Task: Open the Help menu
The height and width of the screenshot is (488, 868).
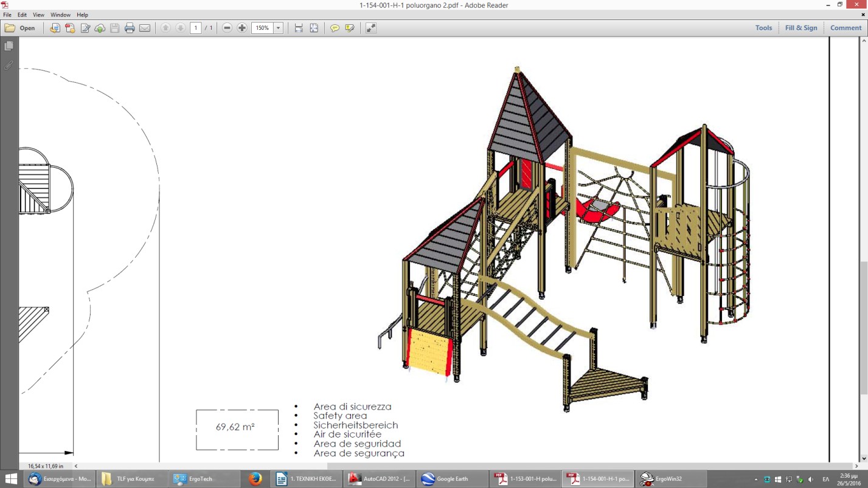Action: (83, 15)
